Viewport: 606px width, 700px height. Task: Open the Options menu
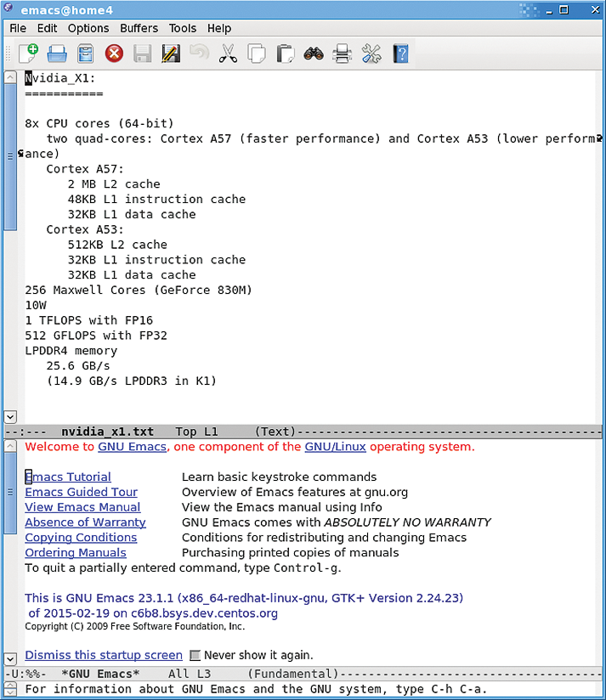pos(88,29)
